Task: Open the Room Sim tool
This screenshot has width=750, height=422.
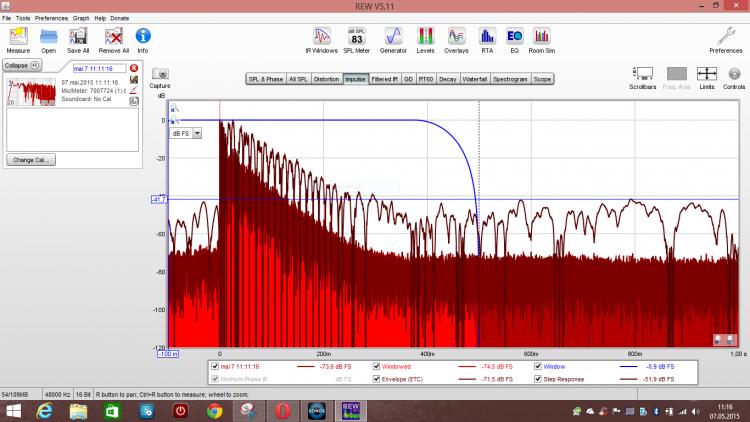Action: point(542,36)
